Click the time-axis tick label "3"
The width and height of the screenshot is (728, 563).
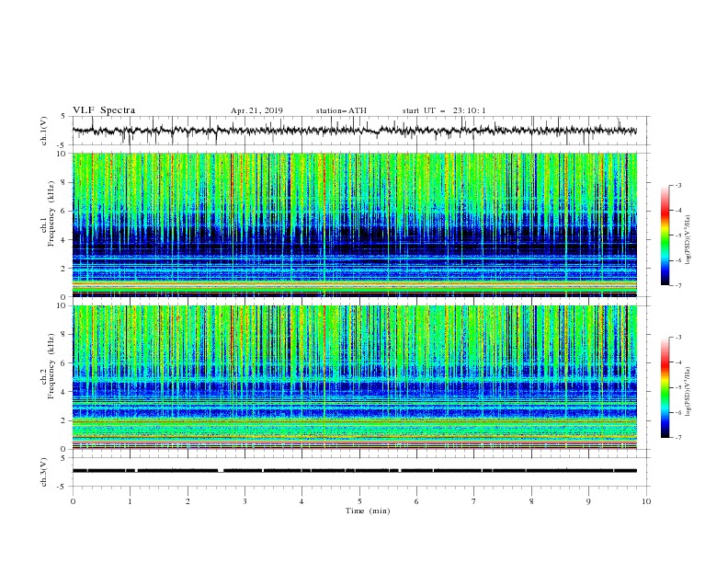click(245, 501)
